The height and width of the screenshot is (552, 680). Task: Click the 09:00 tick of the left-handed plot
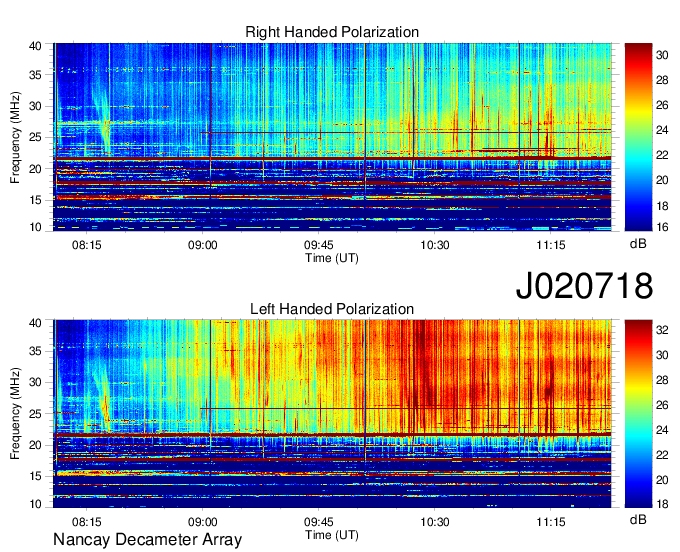(203, 522)
